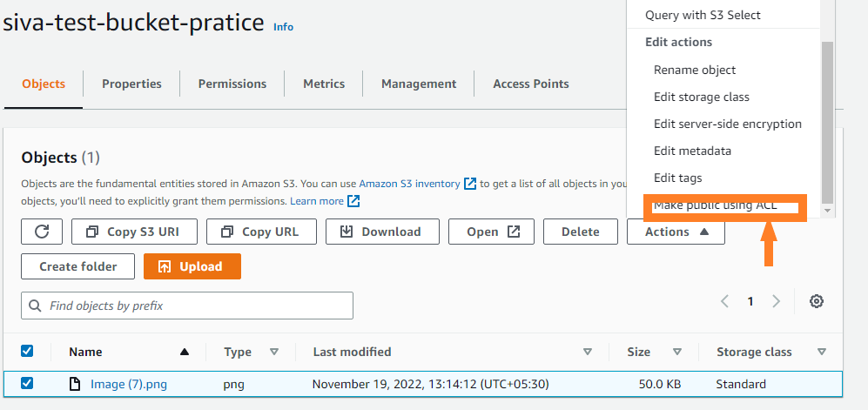The width and height of the screenshot is (868, 410).
Task: Click the November 19, 2022 date cell
Action: click(x=431, y=384)
